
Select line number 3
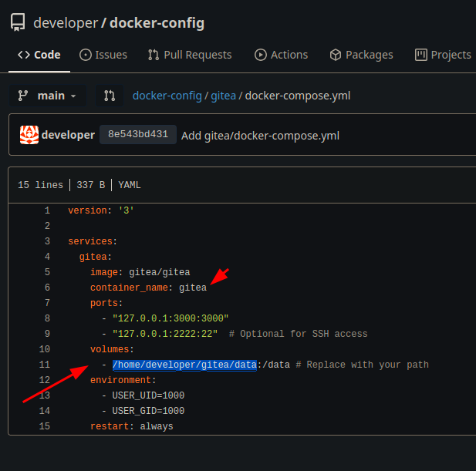tap(47, 241)
